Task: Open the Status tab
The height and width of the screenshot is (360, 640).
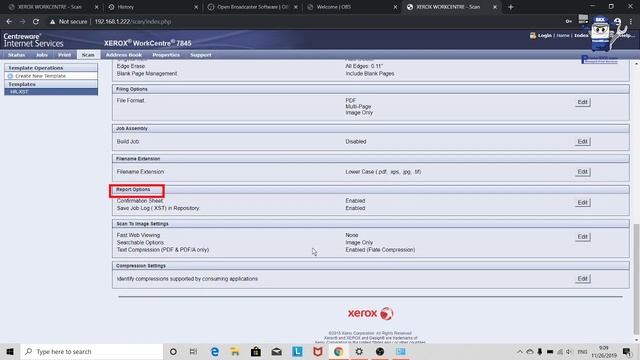Action: tap(17, 55)
